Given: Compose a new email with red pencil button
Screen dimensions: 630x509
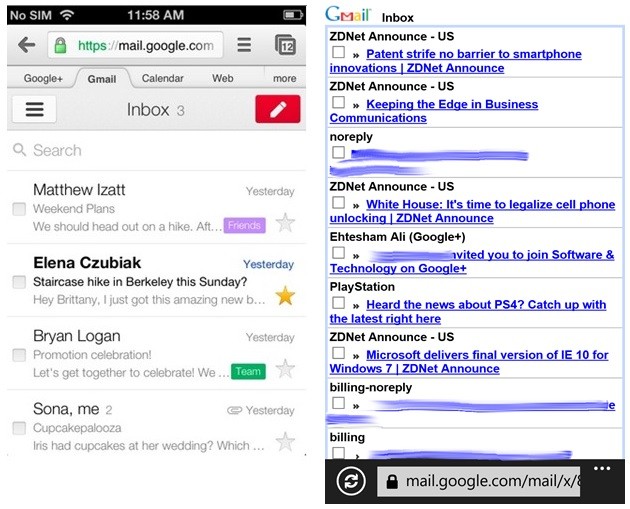Looking at the screenshot, I should tap(277, 109).
